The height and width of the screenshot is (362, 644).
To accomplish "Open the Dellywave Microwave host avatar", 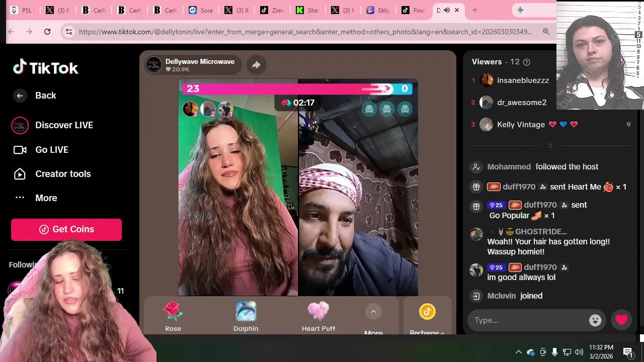I will pyautogui.click(x=153, y=64).
